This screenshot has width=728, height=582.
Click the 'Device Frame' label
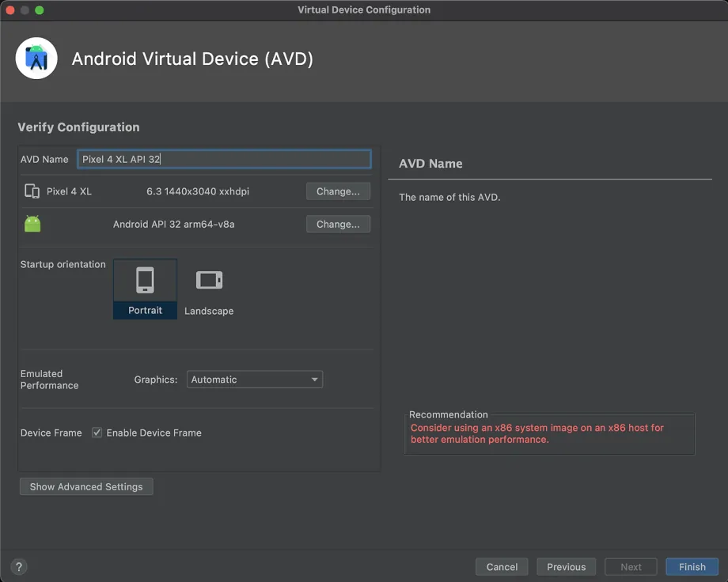point(51,433)
